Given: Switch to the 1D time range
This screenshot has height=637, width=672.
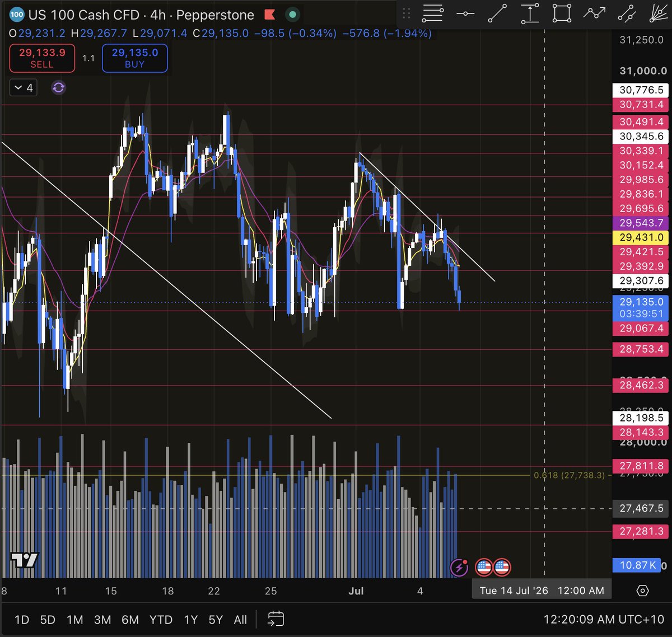Looking at the screenshot, I should (22, 620).
